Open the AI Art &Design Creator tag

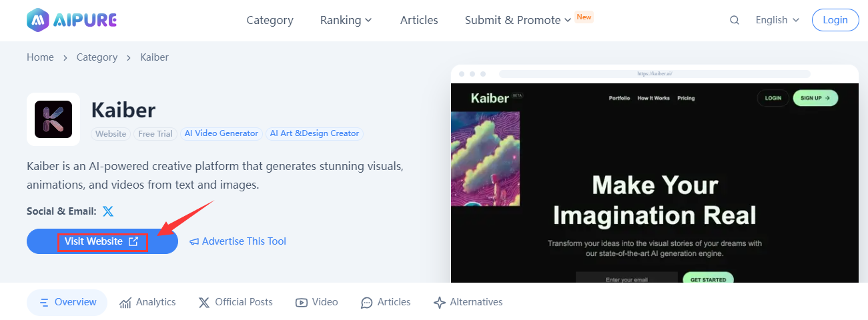click(x=315, y=133)
